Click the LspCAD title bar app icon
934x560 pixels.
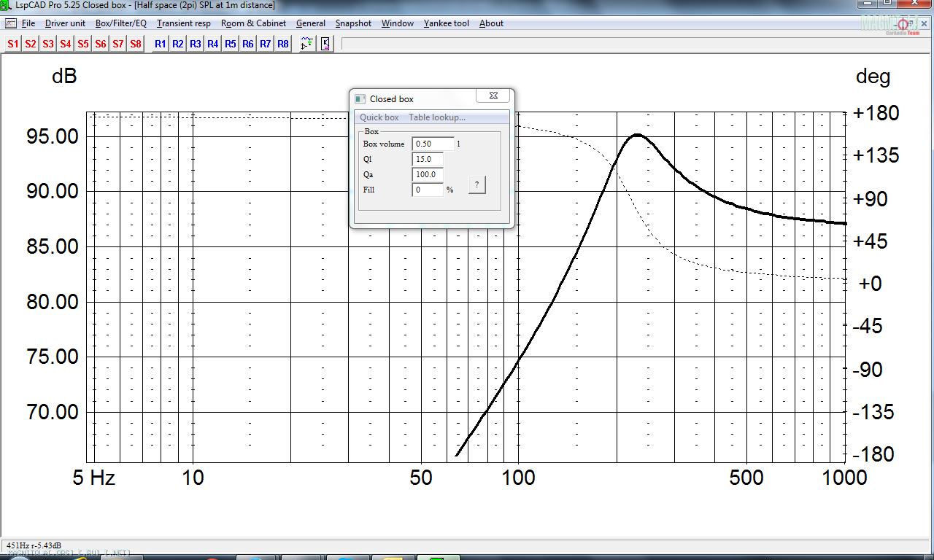coord(7,5)
